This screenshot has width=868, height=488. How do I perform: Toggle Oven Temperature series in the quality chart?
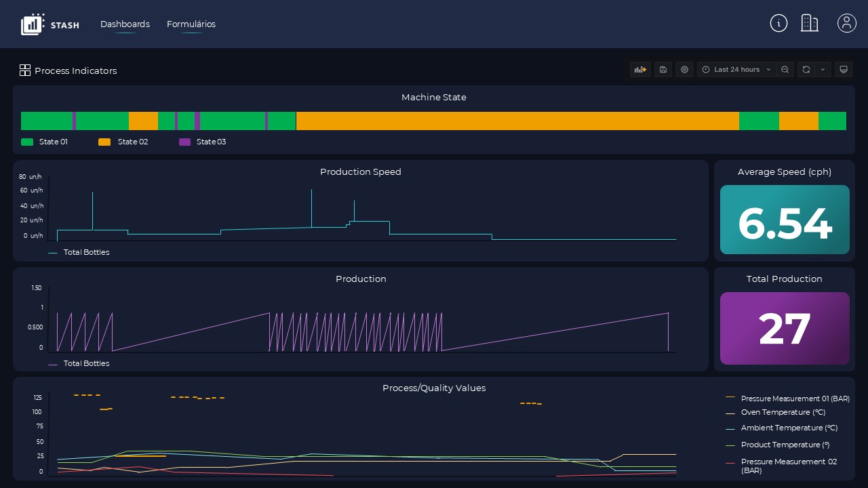click(x=783, y=412)
